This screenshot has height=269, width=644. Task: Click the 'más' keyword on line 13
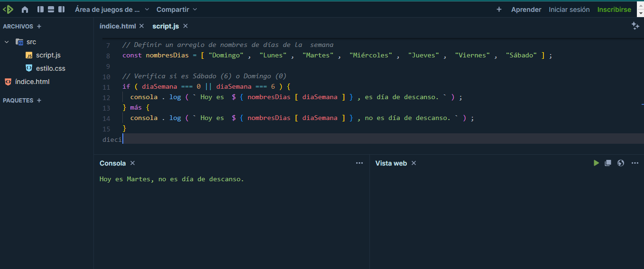coord(136,108)
